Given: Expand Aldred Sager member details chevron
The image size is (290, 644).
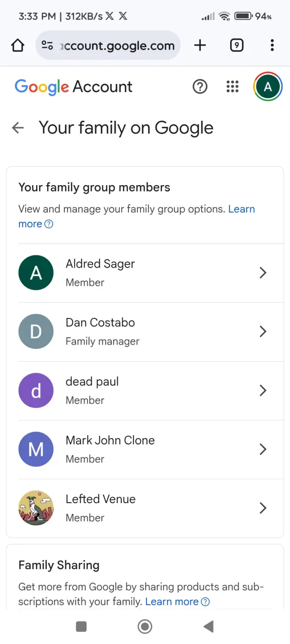Looking at the screenshot, I should pos(263,273).
